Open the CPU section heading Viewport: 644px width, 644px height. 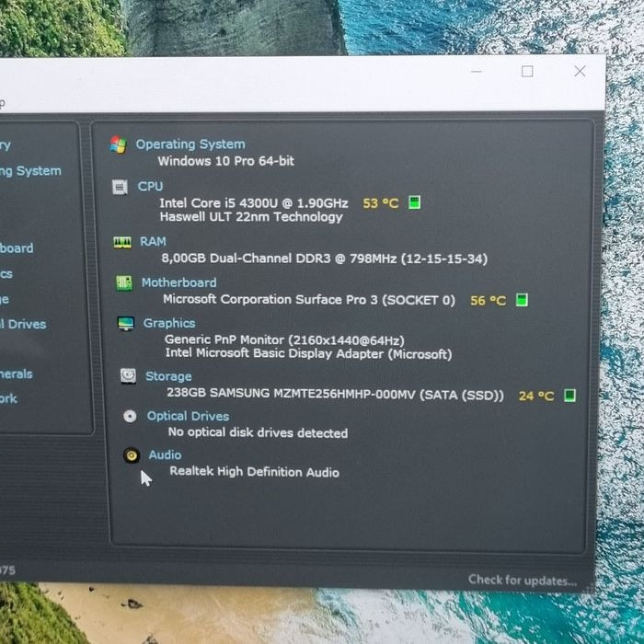point(150,187)
